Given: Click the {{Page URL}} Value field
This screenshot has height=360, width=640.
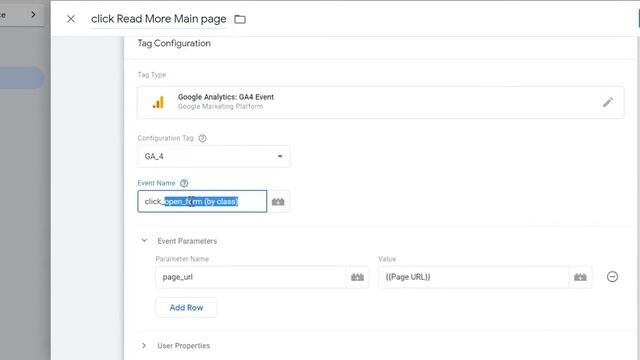Looking at the screenshot, I should (x=473, y=277).
